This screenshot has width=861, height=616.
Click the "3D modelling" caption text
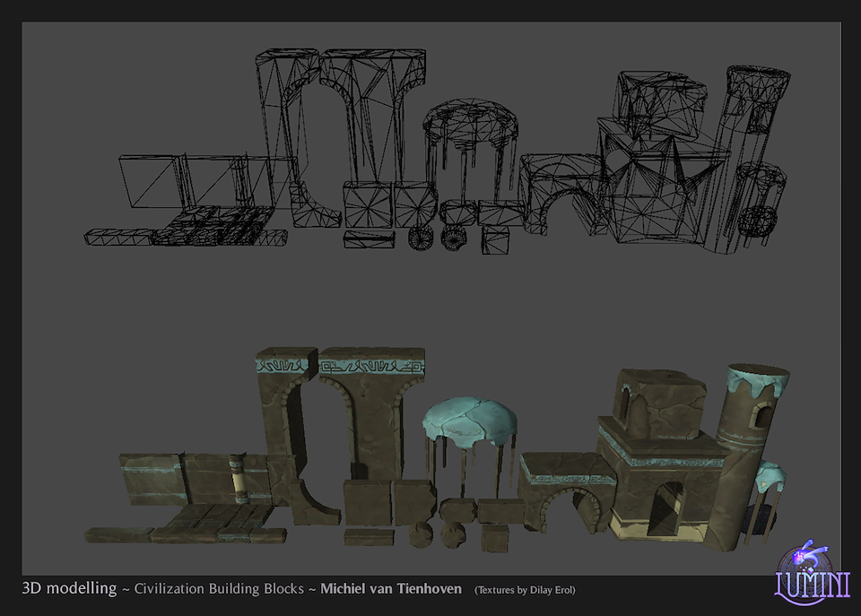[69, 589]
